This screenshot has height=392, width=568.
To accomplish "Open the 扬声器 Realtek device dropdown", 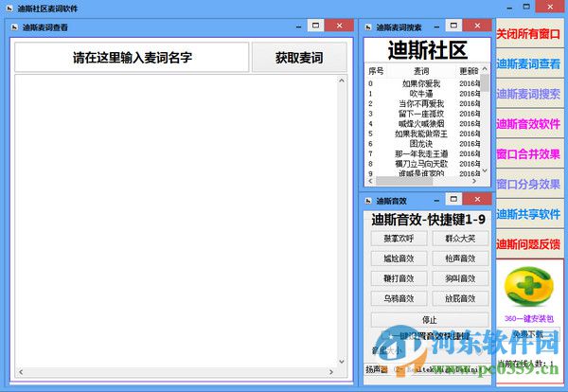I will pyautogui.click(x=428, y=369).
